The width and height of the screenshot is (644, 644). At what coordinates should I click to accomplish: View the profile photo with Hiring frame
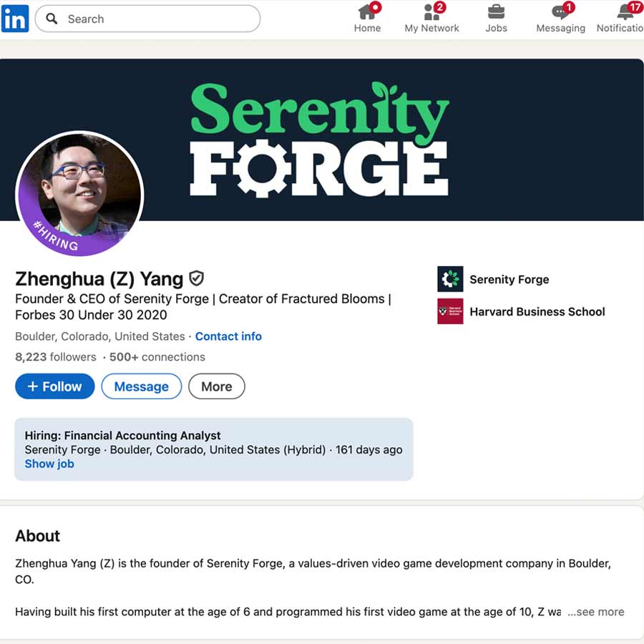point(79,193)
